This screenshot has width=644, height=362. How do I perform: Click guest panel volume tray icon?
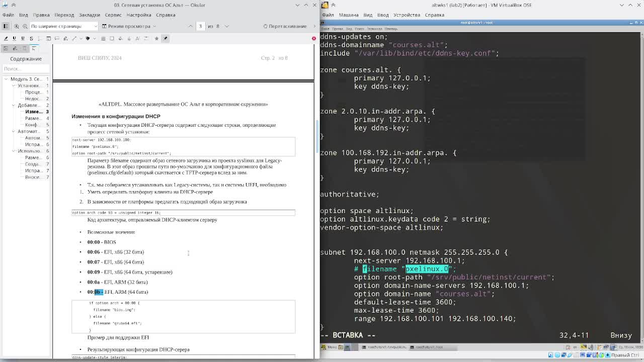click(591, 347)
